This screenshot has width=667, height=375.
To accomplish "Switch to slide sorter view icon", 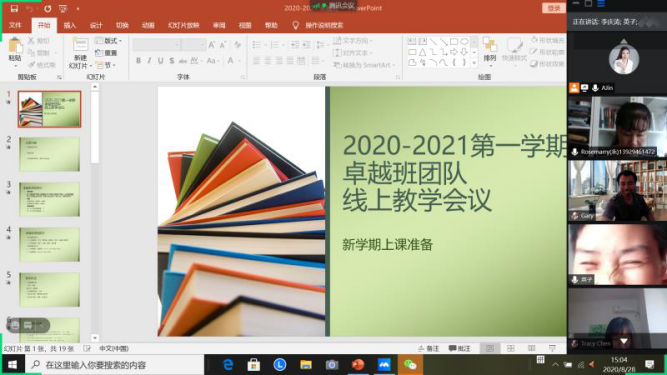I will [510, 348].
